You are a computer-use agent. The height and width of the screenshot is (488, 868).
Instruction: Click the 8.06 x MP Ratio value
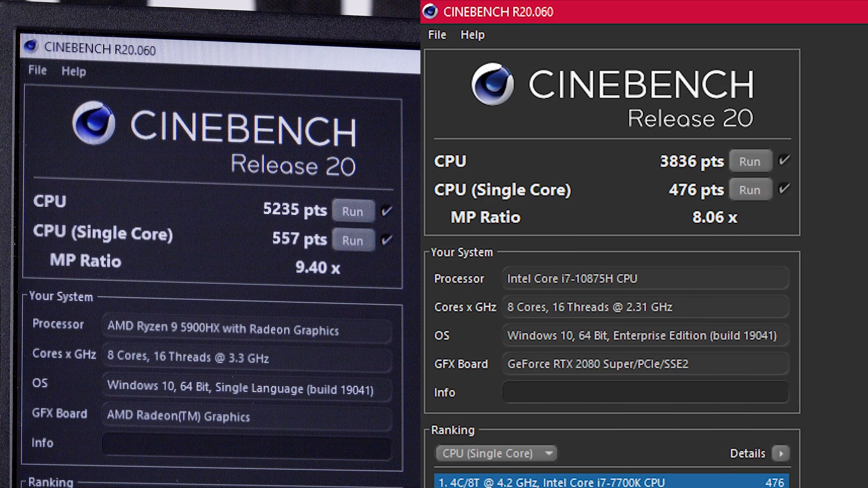click(x=715, y=217)
